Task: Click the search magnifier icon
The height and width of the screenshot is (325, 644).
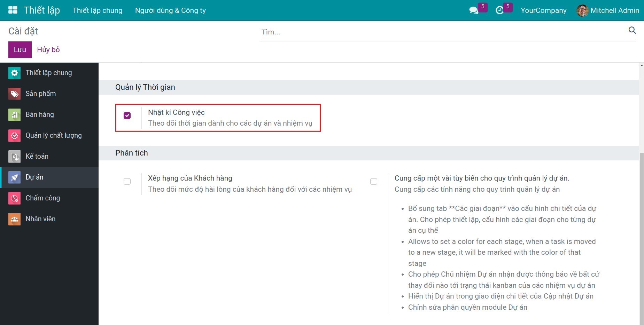Action: (632, 30)
